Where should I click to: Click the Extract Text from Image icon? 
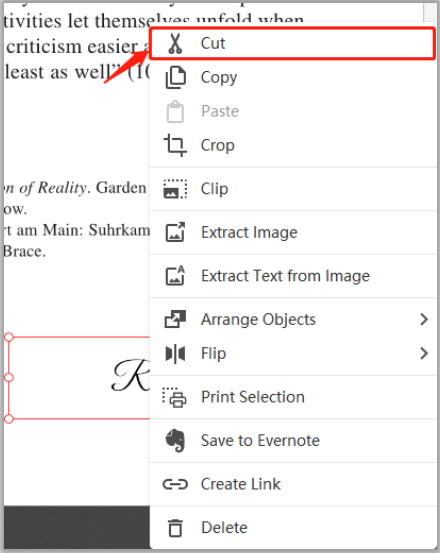coord(175,275)
